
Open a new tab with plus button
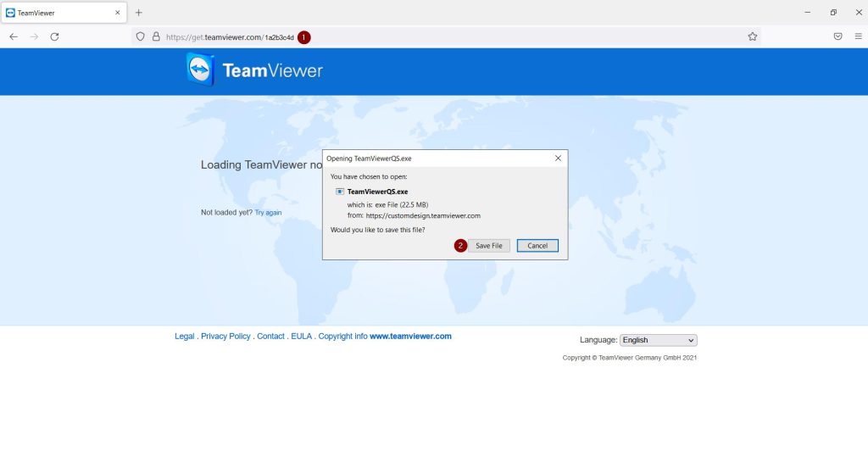click(x=138, y=12)
